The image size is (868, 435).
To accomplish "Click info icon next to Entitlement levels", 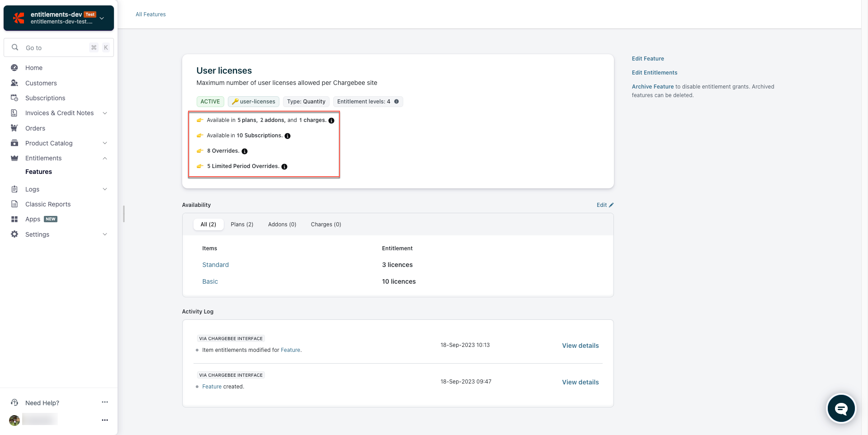I will click(396, 102).
